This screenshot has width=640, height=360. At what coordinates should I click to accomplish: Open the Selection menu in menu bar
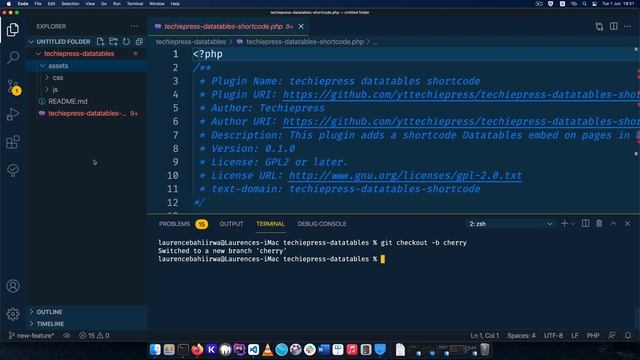70,4
